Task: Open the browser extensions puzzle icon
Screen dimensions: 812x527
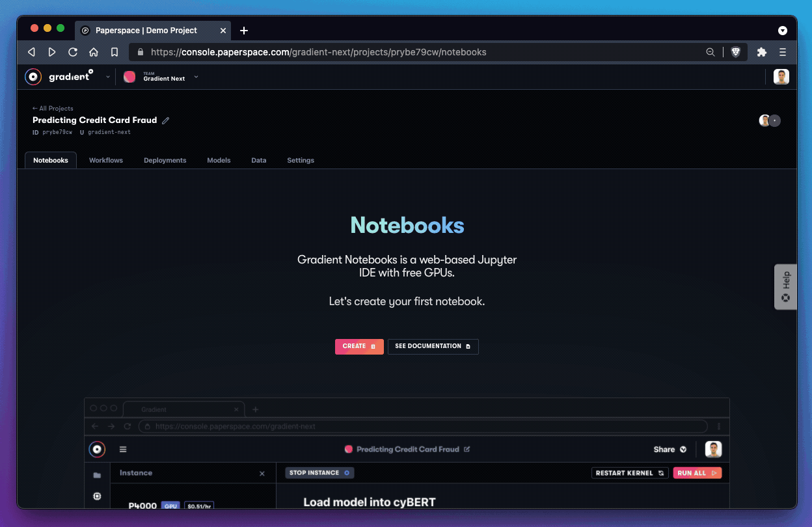Action: (x=762, y=52)
